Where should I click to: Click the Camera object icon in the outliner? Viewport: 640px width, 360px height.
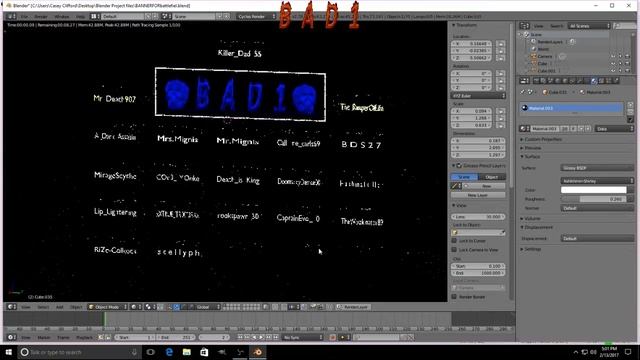coord(533,56)
